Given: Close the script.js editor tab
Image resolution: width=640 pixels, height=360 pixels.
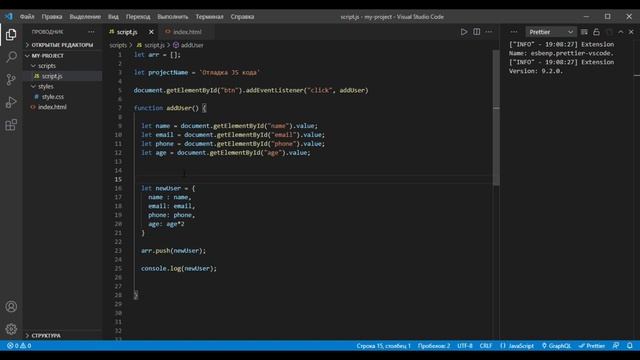Looking at the screenshot, I should [151, 32].
